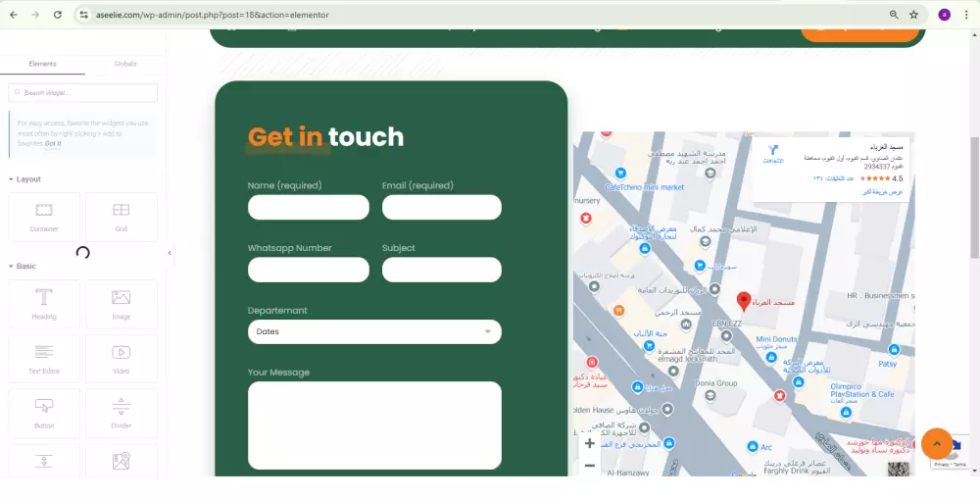Collapse the Basic section
This screenshot has width=980, height=499.
click(23, 267)
